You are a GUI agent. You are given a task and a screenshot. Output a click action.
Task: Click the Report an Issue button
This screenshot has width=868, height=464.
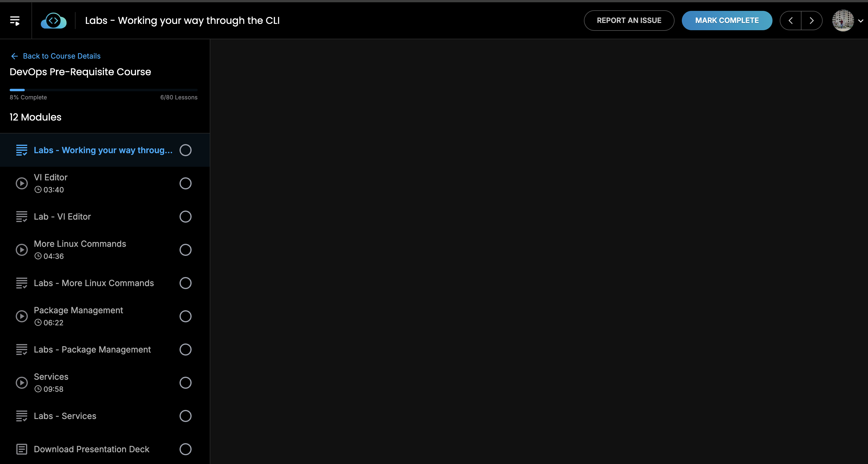629,21
